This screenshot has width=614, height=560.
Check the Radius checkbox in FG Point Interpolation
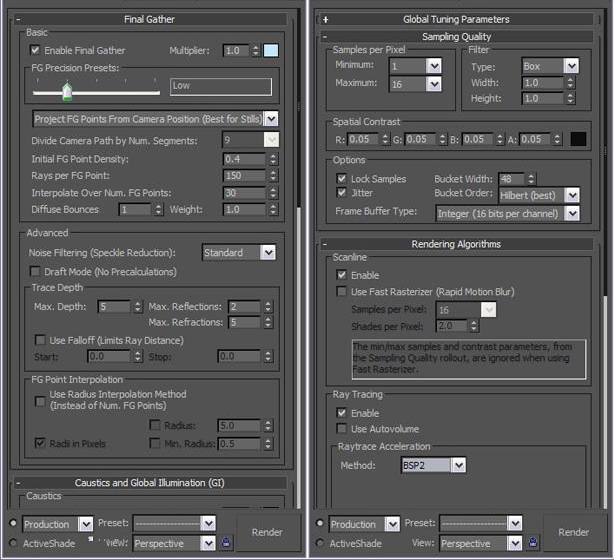point(155,425)
